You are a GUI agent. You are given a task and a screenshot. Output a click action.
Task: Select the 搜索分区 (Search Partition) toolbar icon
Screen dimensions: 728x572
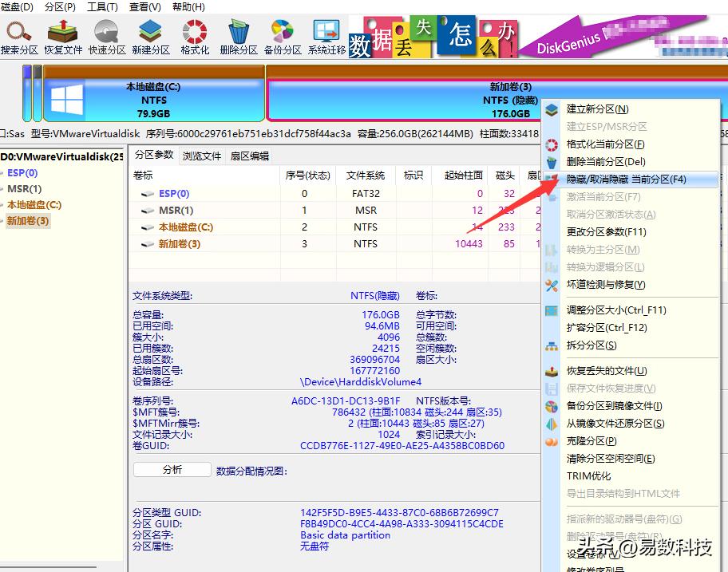tap(20, 36)
